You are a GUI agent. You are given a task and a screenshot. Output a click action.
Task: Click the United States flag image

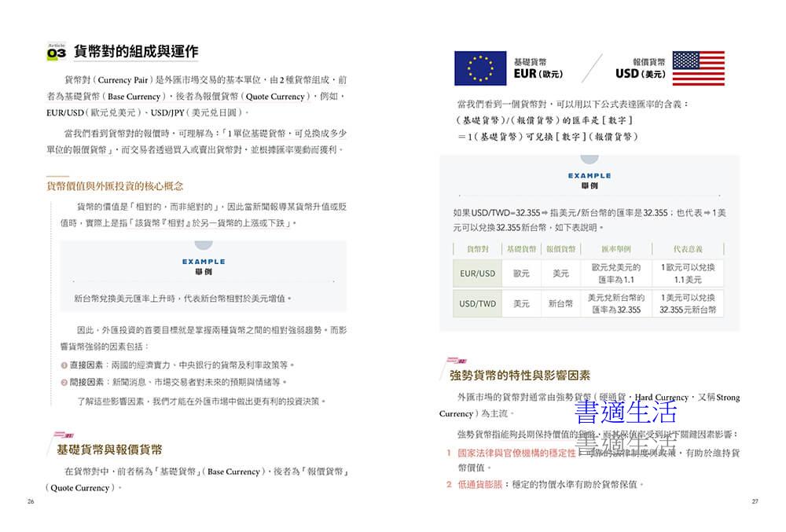tap(699, 68)
